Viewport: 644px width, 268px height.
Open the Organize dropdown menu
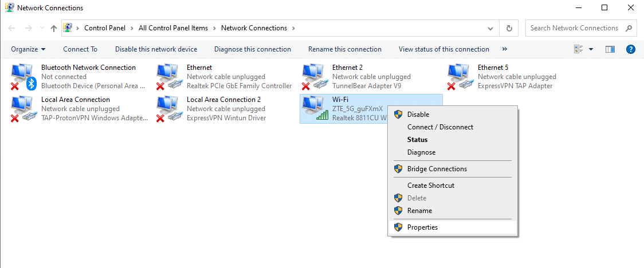(x=28, y=49)
